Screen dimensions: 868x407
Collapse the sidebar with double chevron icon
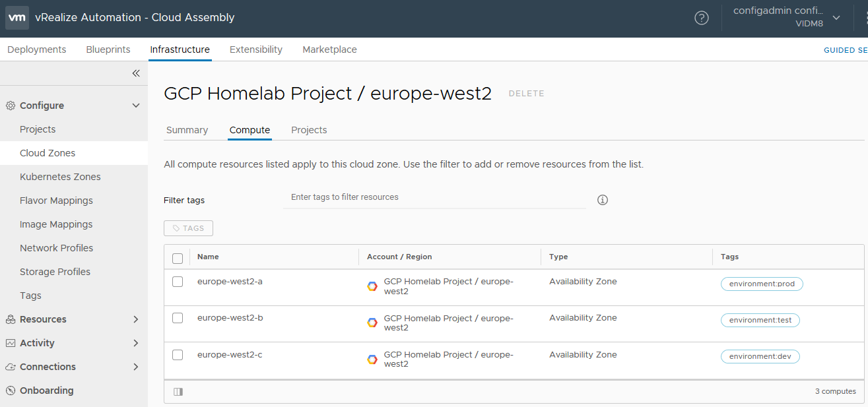[x=136, y=73]
